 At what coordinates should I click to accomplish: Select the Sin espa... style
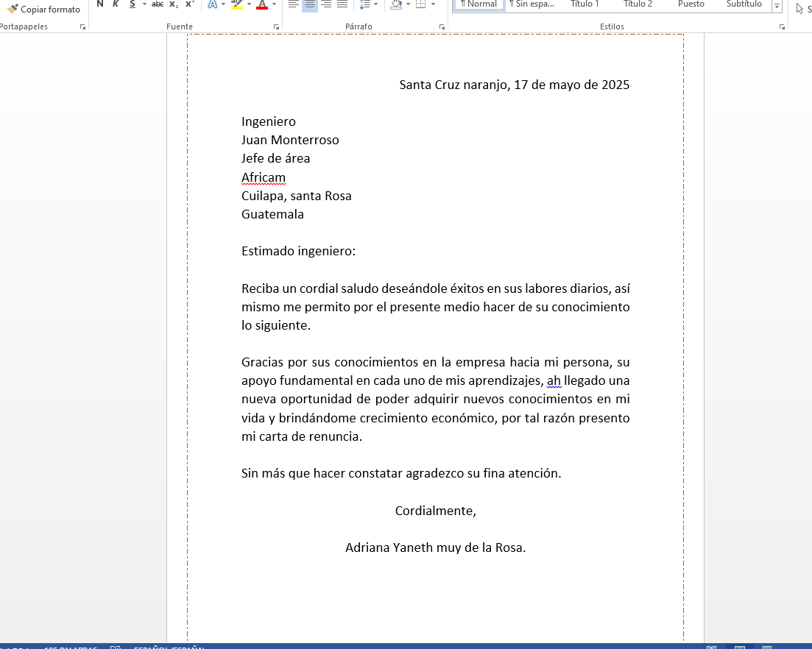point(532,4)
